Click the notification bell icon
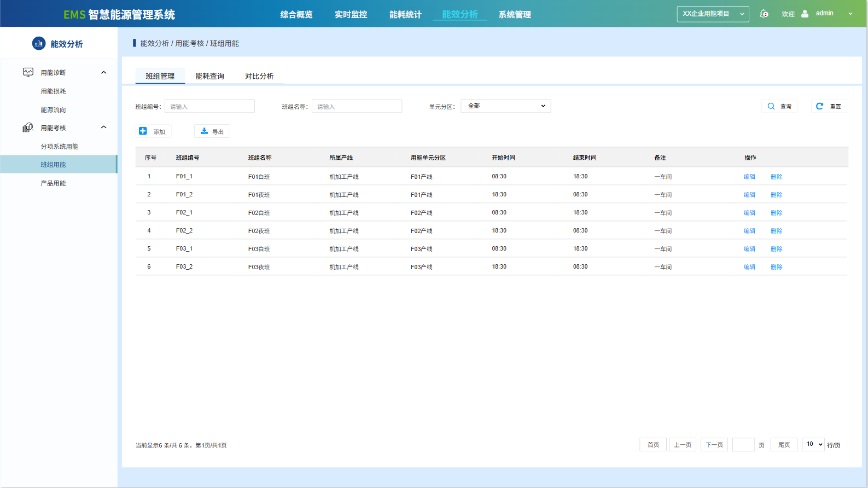This screenshot has width=868, height=488. coord(764,14)
